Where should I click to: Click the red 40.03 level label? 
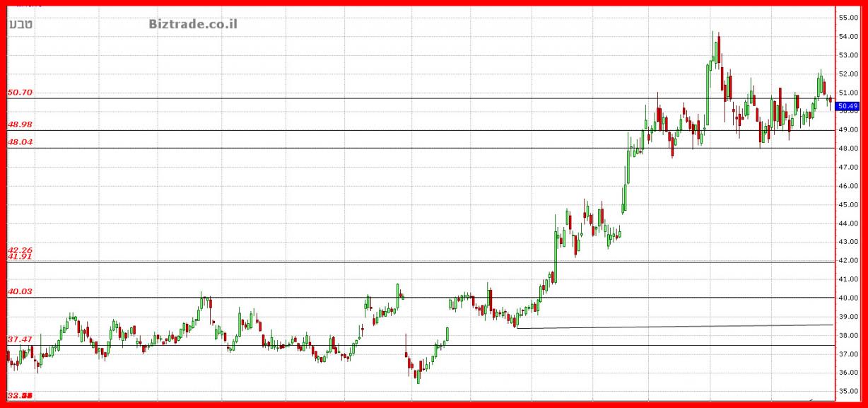point(20,291)
